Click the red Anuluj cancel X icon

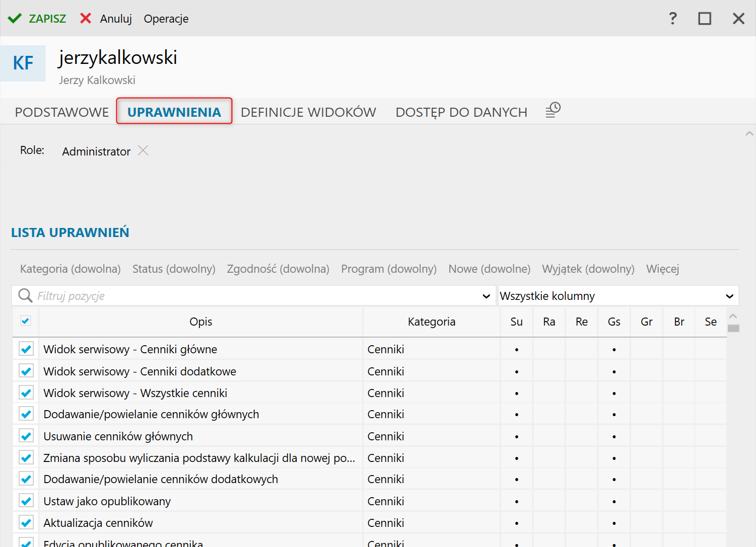86,19
